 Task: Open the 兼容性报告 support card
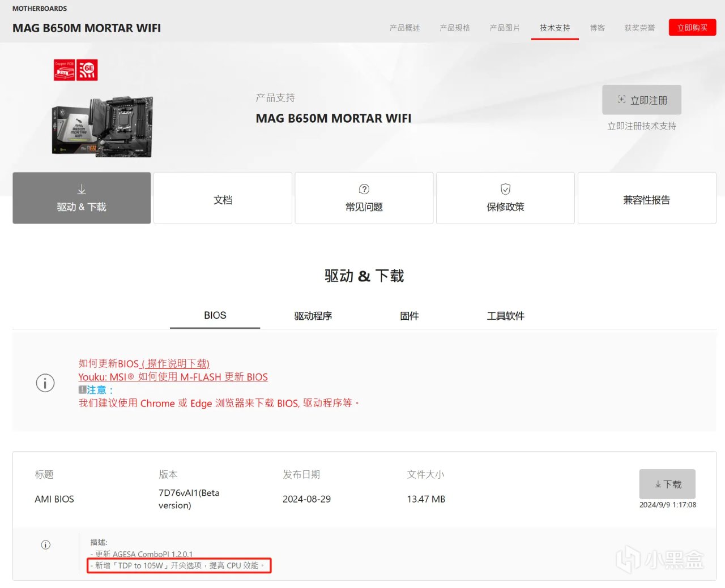[647, 198]
